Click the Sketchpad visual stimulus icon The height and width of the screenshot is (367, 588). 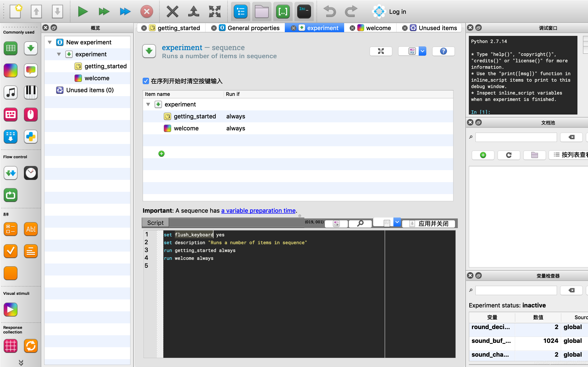tap(10, 310)
